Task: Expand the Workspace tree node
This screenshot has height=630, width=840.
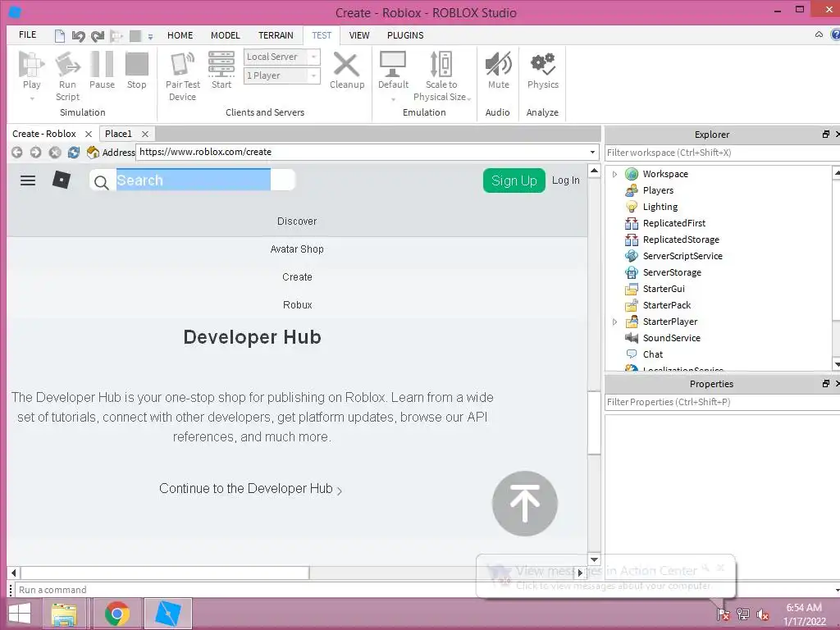Action: click(x=614, y=174)
